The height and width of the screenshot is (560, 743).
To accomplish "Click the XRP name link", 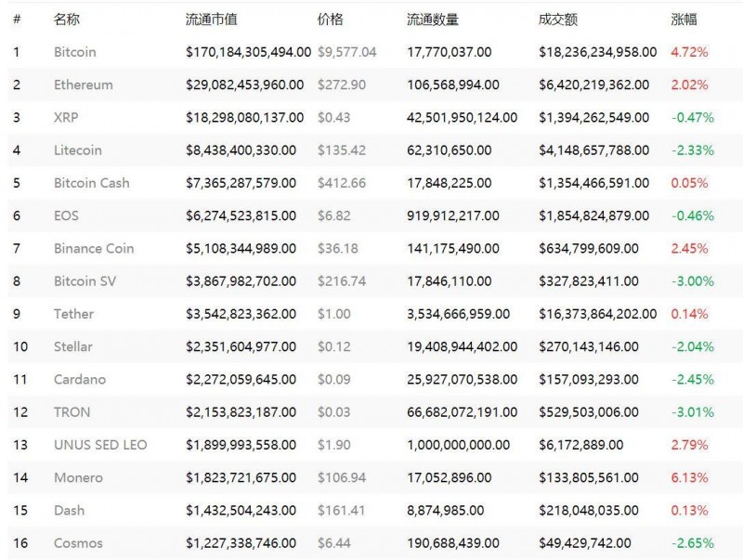I will pyautogui.click(x=65, y=117).
